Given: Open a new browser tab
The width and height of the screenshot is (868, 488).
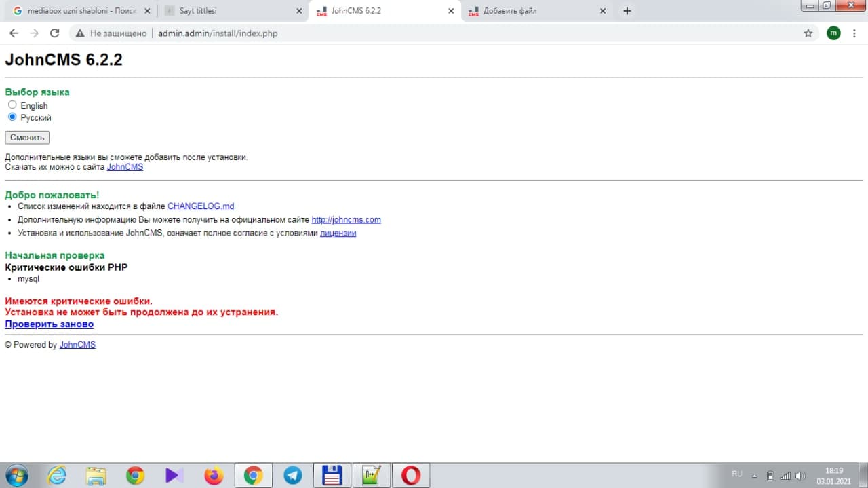Looking at the screenshot, I should click(627, 11).
